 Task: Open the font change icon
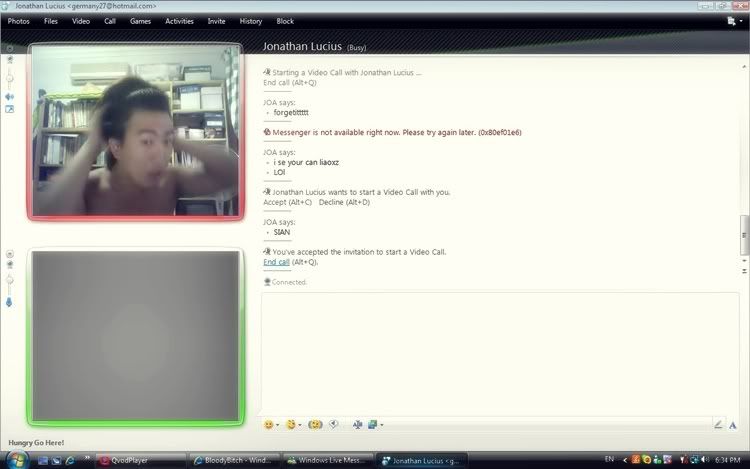click(x=357, y=424)
